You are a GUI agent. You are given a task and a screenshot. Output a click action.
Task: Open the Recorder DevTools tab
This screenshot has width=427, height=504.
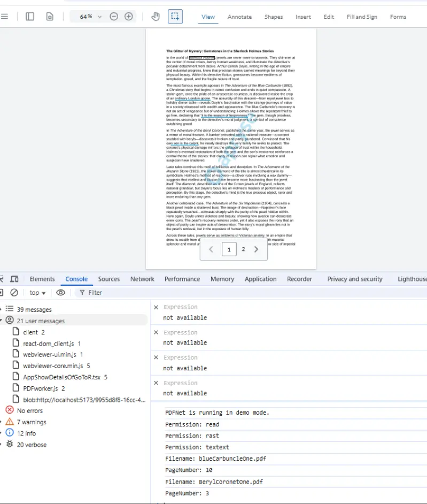click(299, 279)
